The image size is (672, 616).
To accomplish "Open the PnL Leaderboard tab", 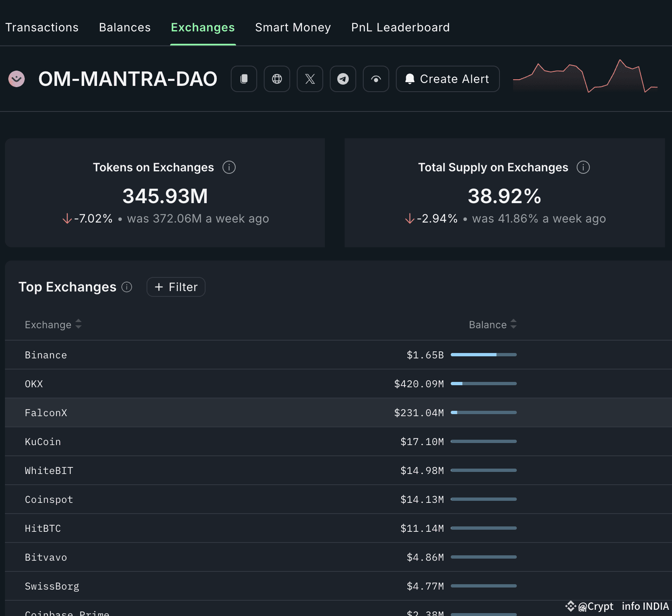I will (x=400, y=27).
